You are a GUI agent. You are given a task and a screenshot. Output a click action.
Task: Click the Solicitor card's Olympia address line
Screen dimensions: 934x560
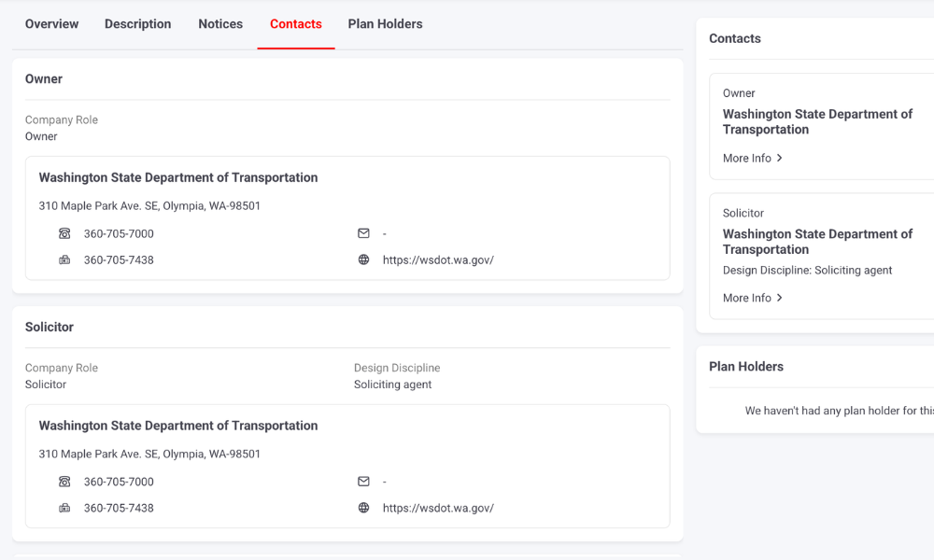pos(149,455)
